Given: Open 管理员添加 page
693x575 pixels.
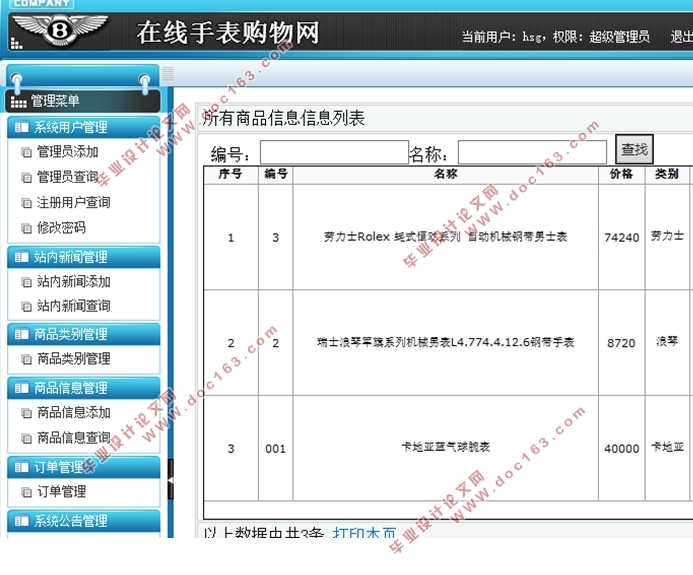Looking at the screenshot, I should point(68,152).
